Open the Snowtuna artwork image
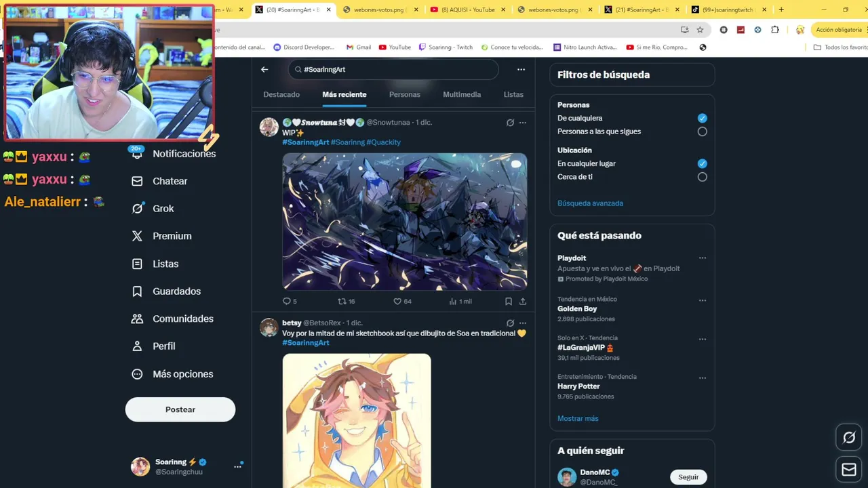 pos(405,222)
